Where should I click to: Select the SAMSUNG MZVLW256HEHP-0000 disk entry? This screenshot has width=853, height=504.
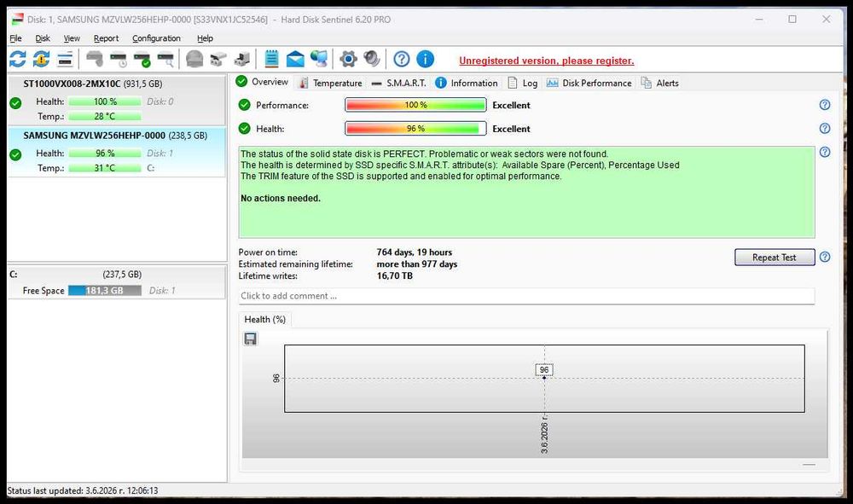pyautogui.click(x=116, y=152)
